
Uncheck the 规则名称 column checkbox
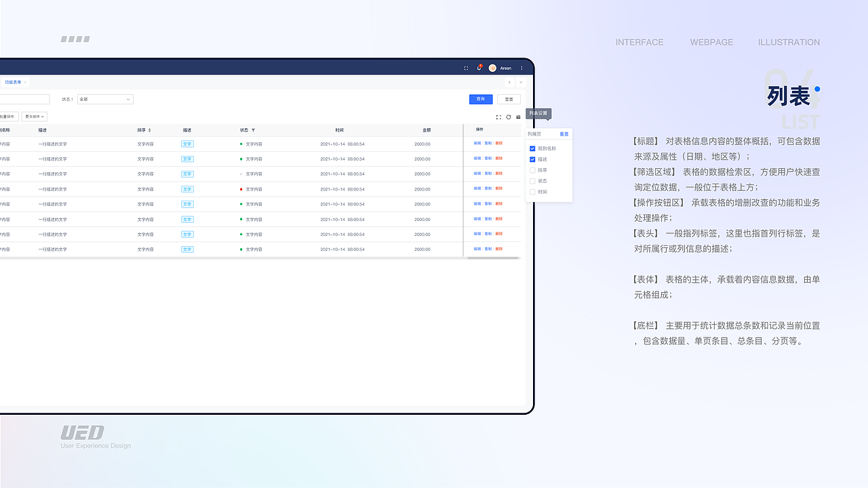pos(532,148)
